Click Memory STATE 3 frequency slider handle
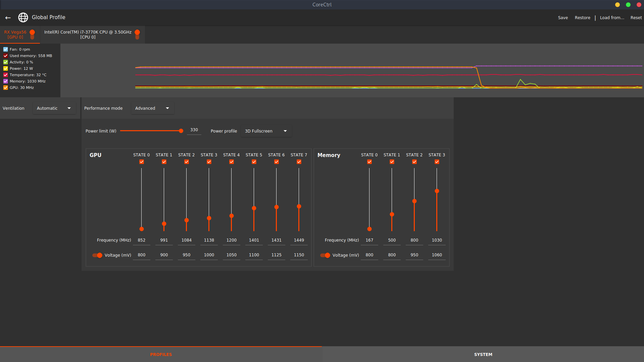 pyautogui.click(x=437, y=191)
